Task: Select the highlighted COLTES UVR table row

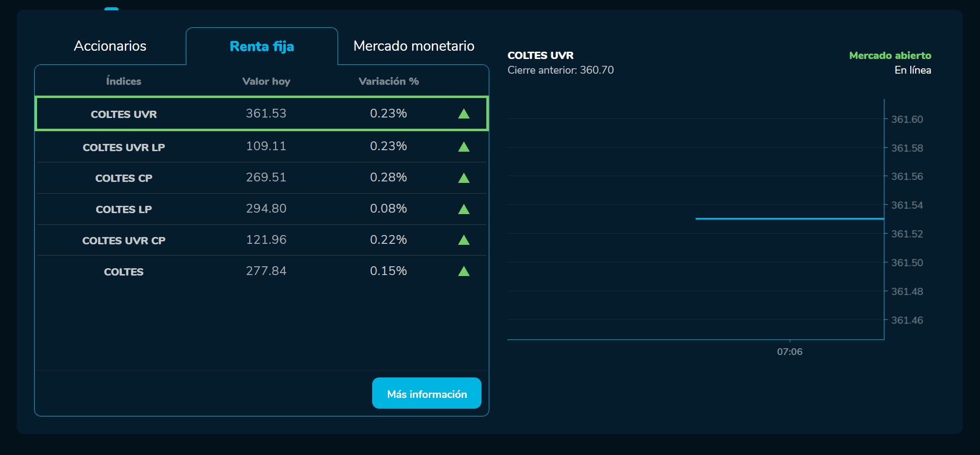Action: point(262,114)
